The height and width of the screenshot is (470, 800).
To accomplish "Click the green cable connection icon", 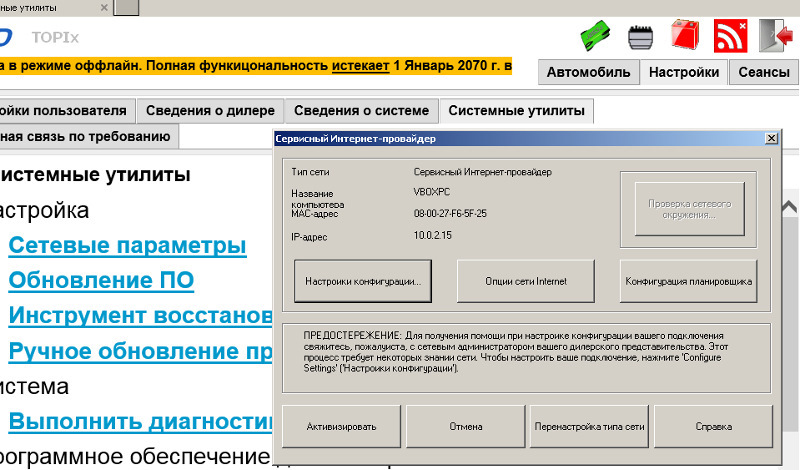I will tap(595, 36).
